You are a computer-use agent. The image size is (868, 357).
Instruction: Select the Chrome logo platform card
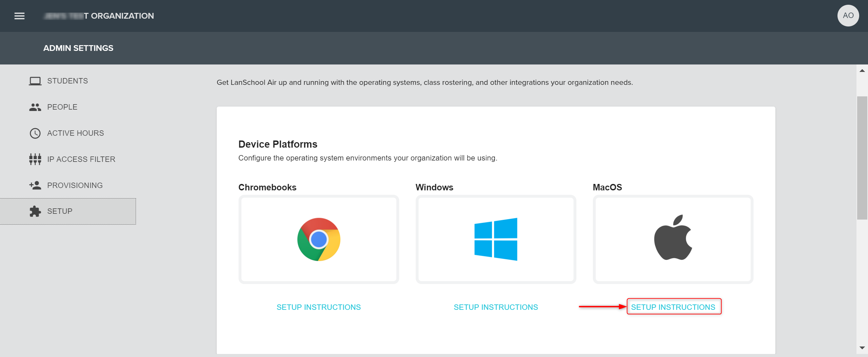319,239
